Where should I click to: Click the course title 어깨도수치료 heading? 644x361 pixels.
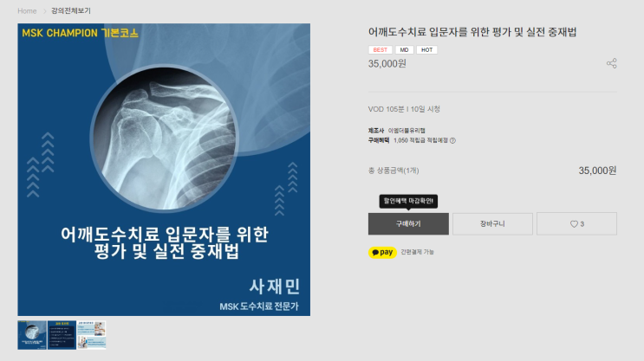(472, 32)
